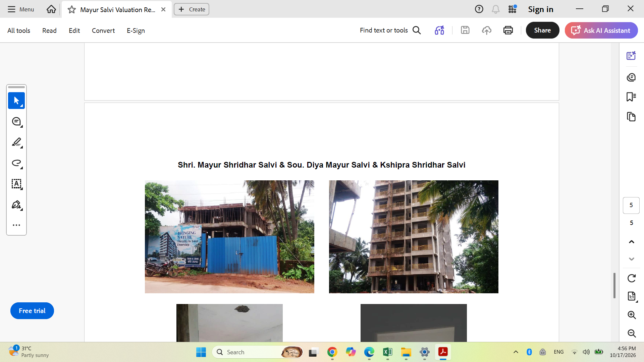The height and width of the screenshot is (362, 644).
Task: Open the Convert tab
Action: tap(103, 31)
